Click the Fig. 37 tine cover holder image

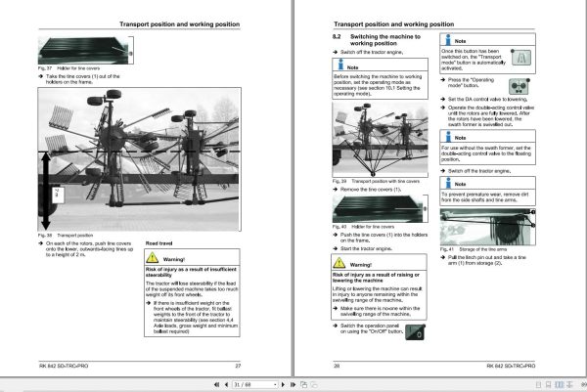tap(85, 51)
